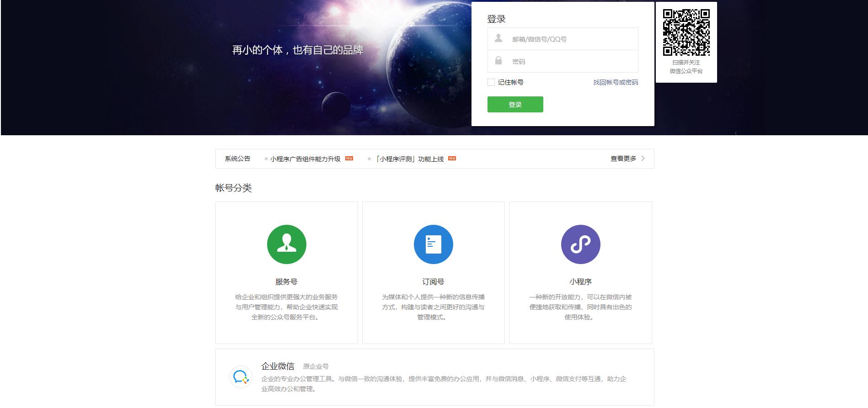The width and height of the screenshot is (868, 408).
Task: Click the blue 订阅号 document icon
Action: click(x=434, y=244)
